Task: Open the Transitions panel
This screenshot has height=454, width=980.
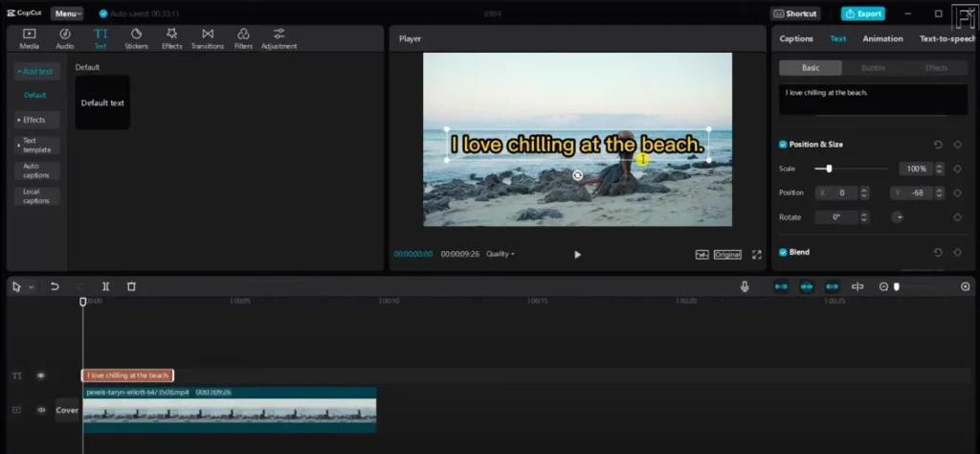Action: tap(207, 38)
